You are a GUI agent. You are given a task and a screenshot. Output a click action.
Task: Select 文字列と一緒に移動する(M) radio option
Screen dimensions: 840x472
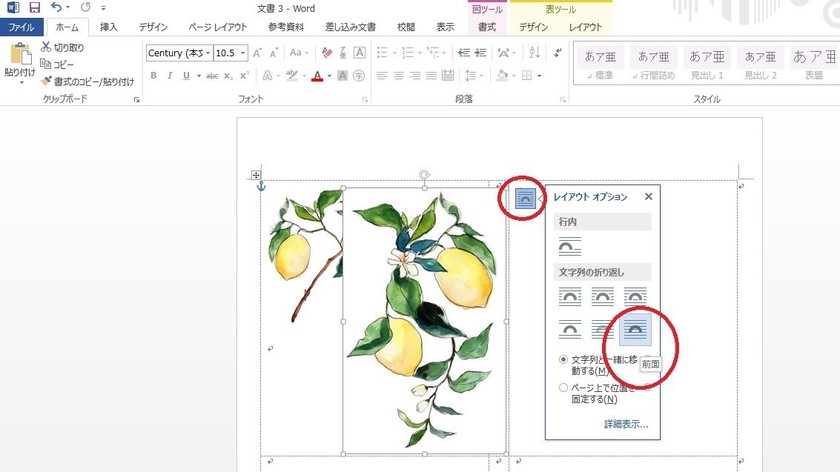click(563, 359)
